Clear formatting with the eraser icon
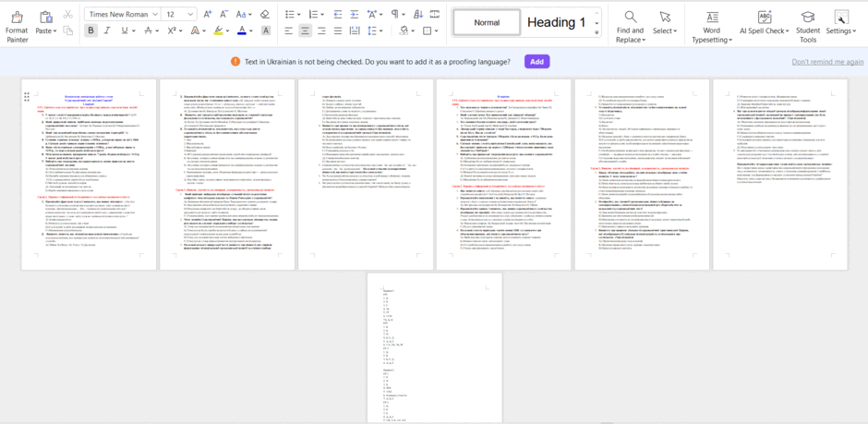 (265, 14)
